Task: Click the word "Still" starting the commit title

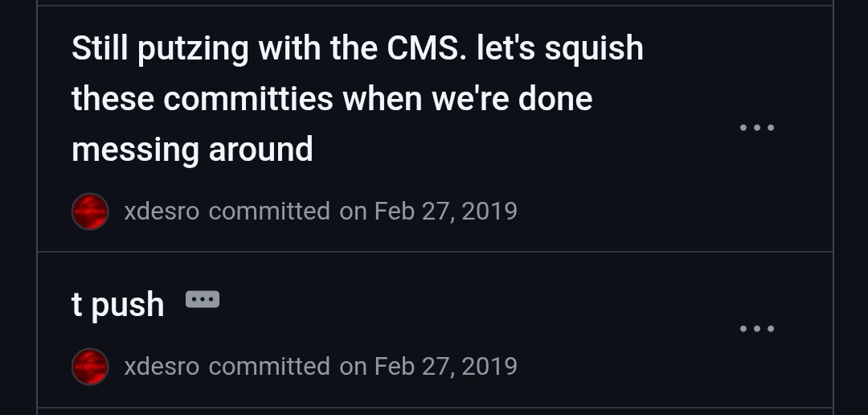Action: [100, 49]
